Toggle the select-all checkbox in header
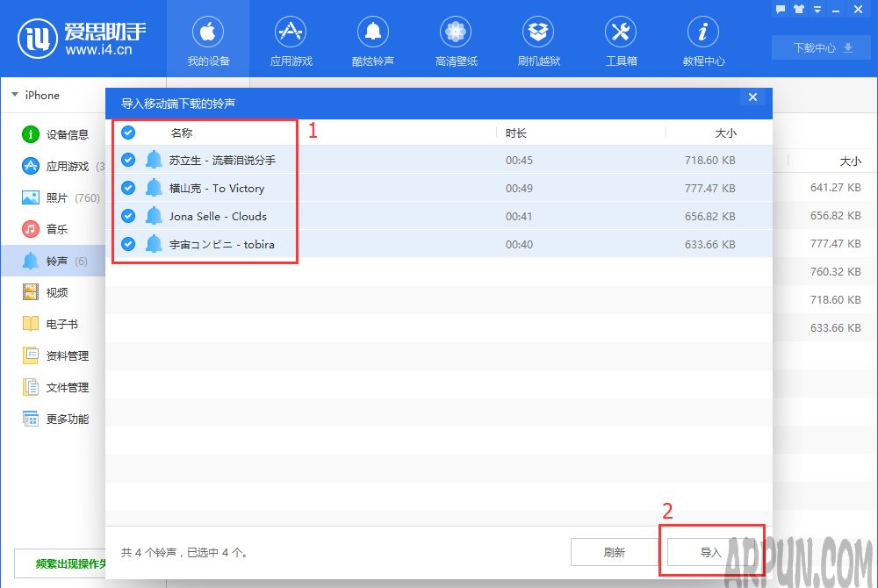 (x=128, y=133)
